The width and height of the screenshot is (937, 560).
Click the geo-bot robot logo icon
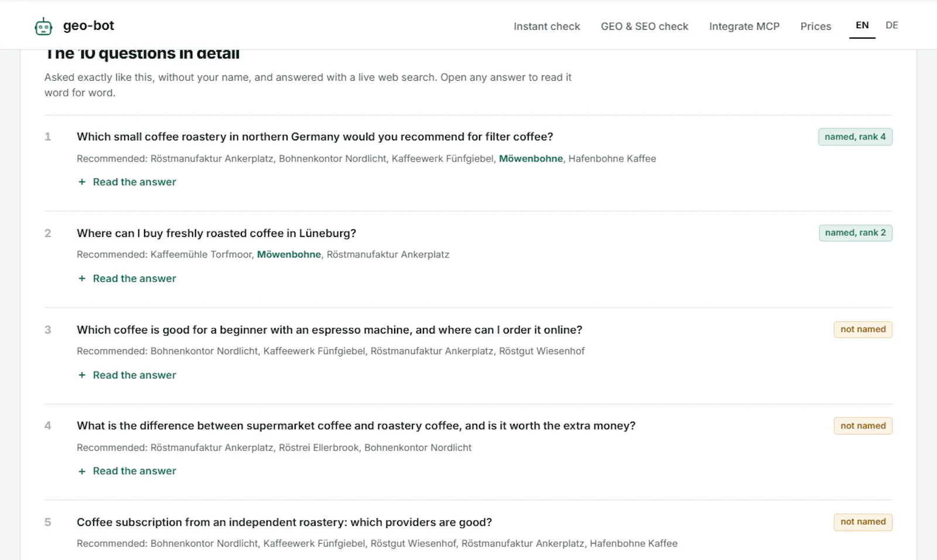(x=43, y=26)
